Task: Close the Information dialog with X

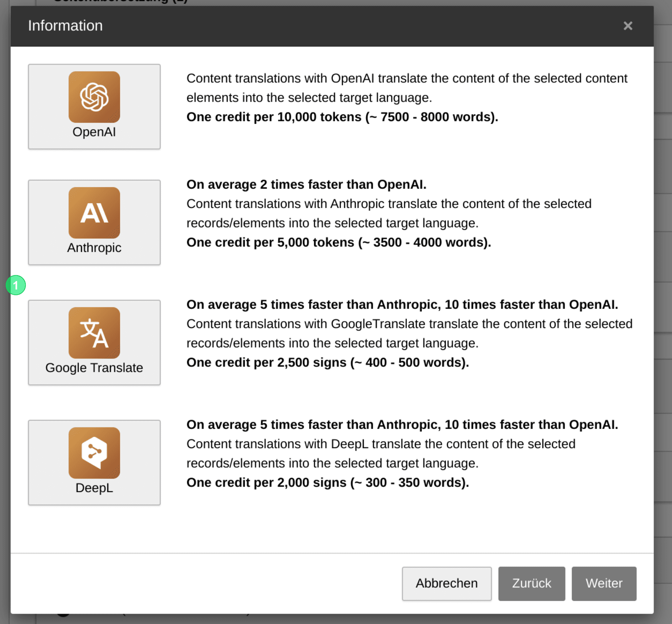Action: point(627,26)
